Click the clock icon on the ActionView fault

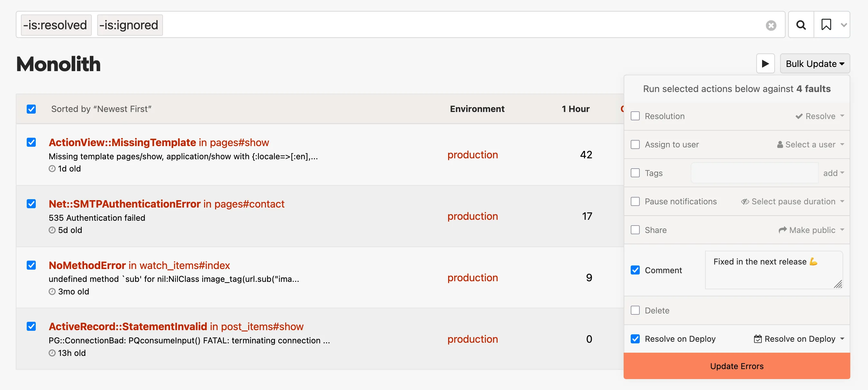click(x=52, y=169)
